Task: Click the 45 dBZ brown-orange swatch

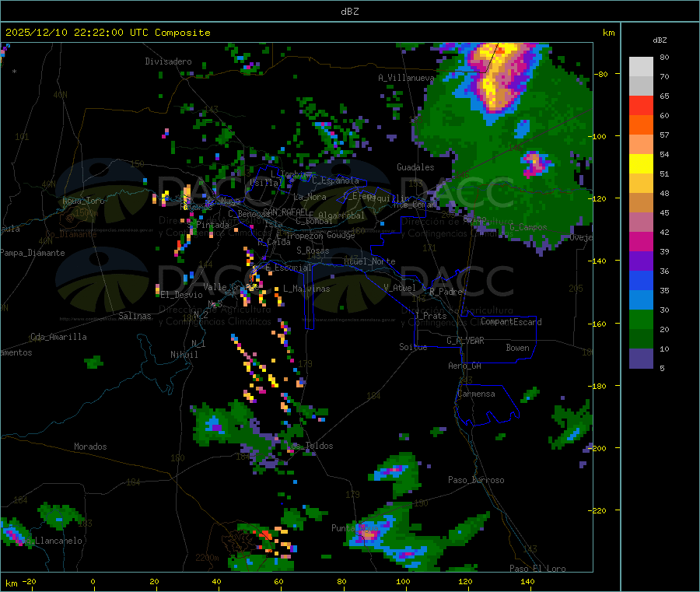Action: [x=641, y=203]
